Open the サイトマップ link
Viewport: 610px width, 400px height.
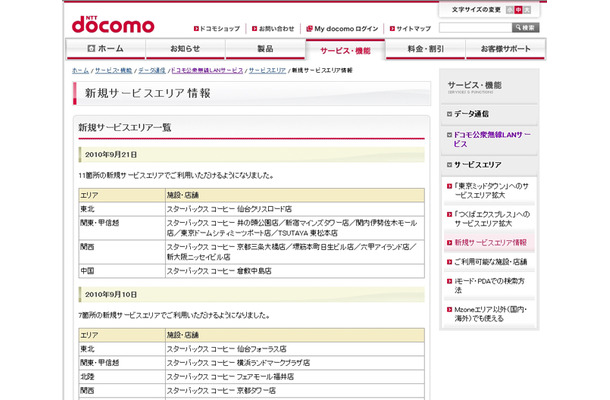[414, 28]
